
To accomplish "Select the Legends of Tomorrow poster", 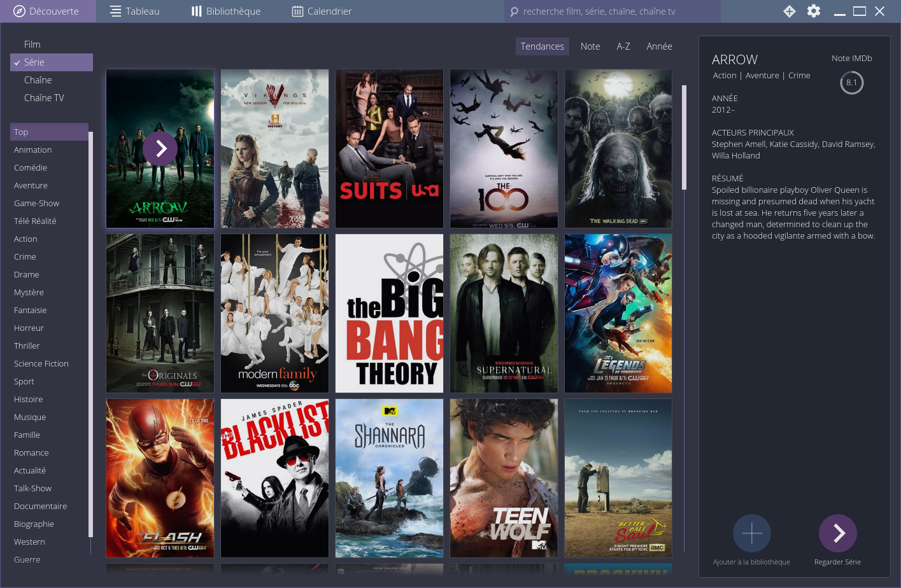I will tap(618, 313).
